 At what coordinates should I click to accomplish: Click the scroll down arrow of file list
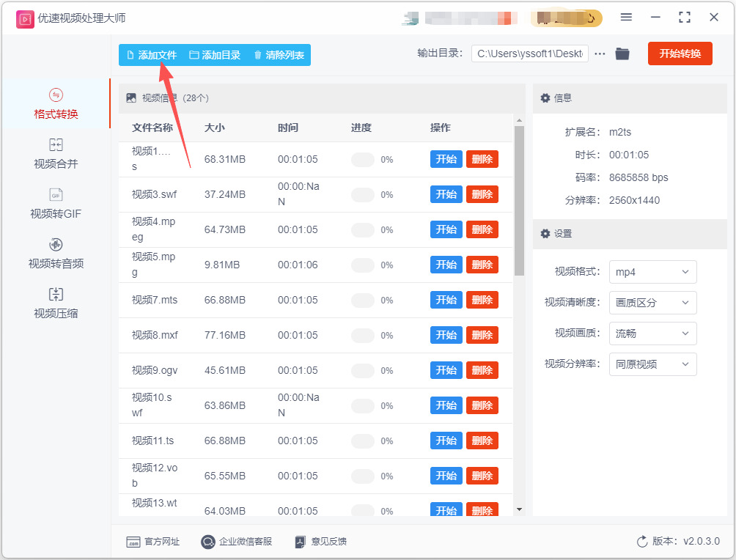point(519,509)
